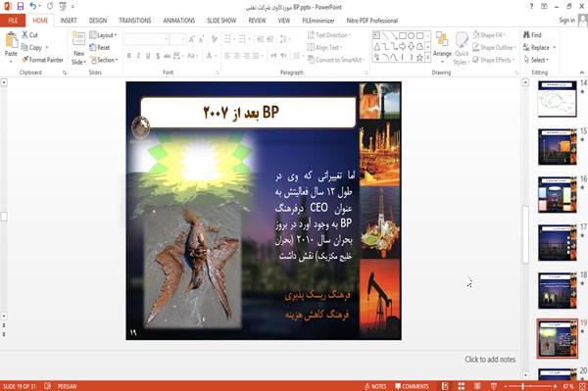588x391 pixels.
Task: Switch to Reading view icon
Action: pos(477,386)
